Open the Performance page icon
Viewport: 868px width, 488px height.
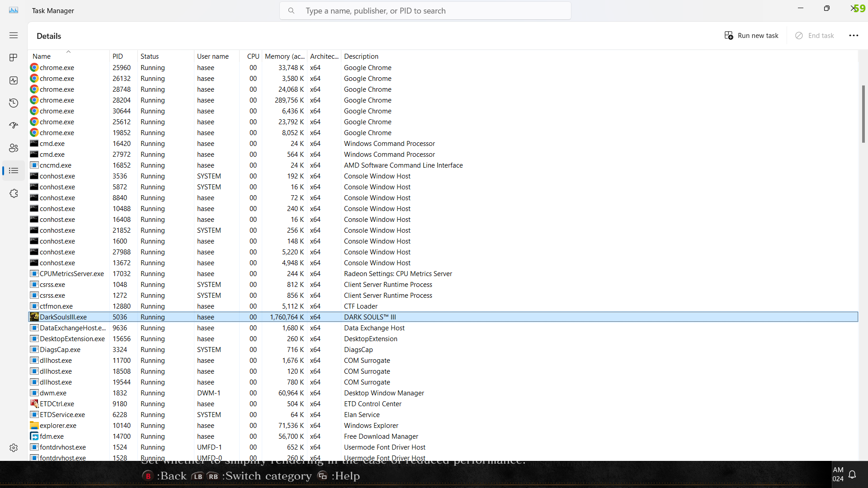[x=14, y=80]
